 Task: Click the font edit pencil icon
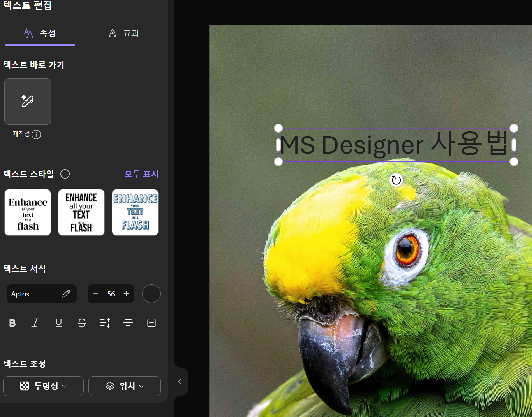(x=66, y=294)
